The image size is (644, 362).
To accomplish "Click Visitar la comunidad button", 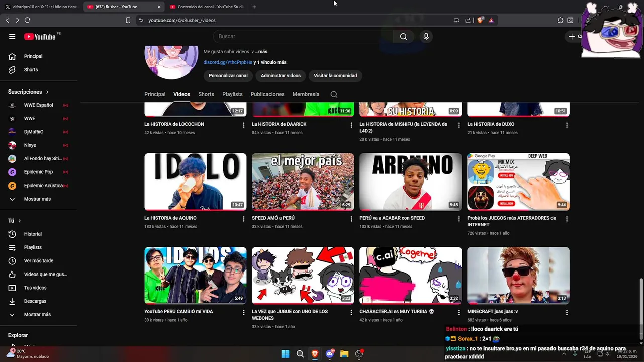I will pos(335,76).
